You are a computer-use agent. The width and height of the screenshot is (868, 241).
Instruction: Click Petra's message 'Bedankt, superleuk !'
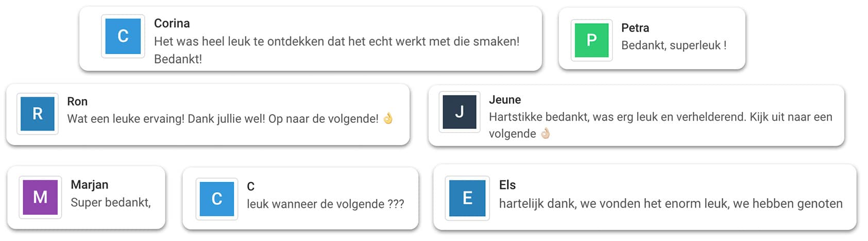click(x=674, y=45)
